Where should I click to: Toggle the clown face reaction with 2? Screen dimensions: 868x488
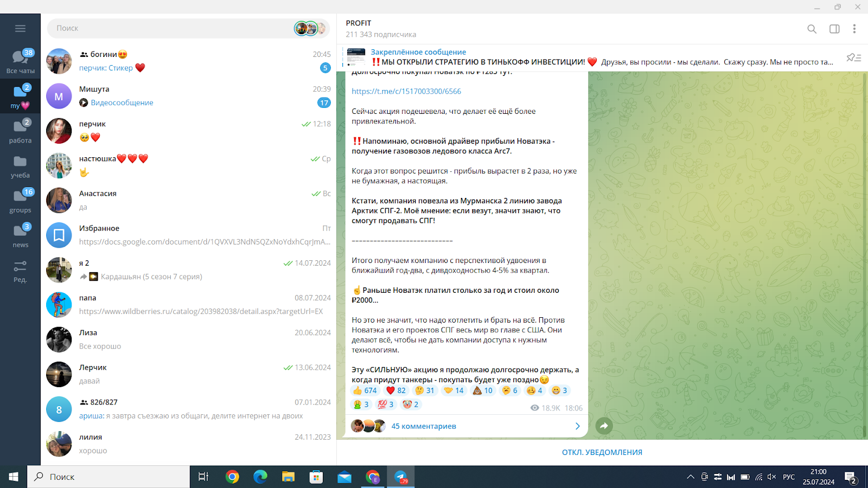411,404
